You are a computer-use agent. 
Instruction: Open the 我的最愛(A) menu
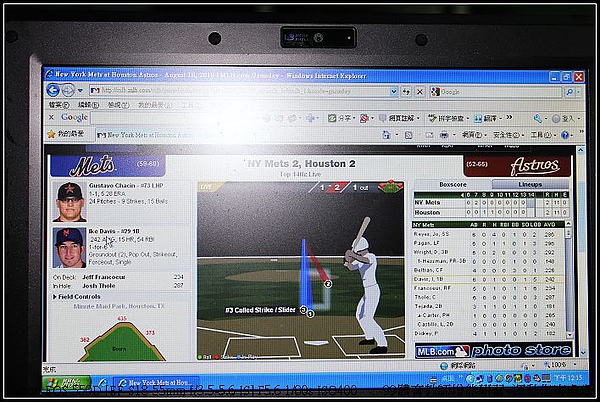tap(155, 105)
